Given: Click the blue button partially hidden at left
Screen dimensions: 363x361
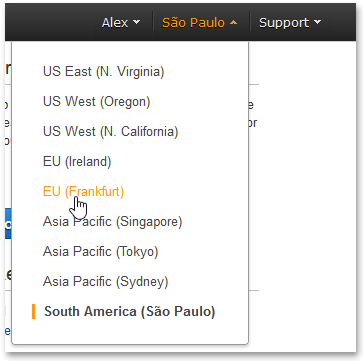Looking at the screenshot, I should click(x=8, y=224).
